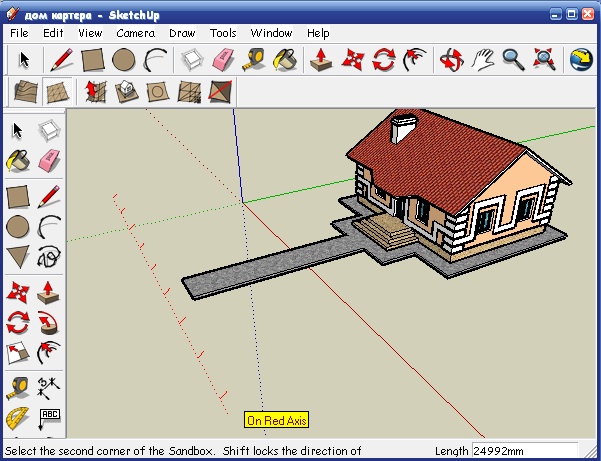This screenshot has height=461, width=601.
Task: Maximize the SketchUp window
Action: (x=571, y=15)
